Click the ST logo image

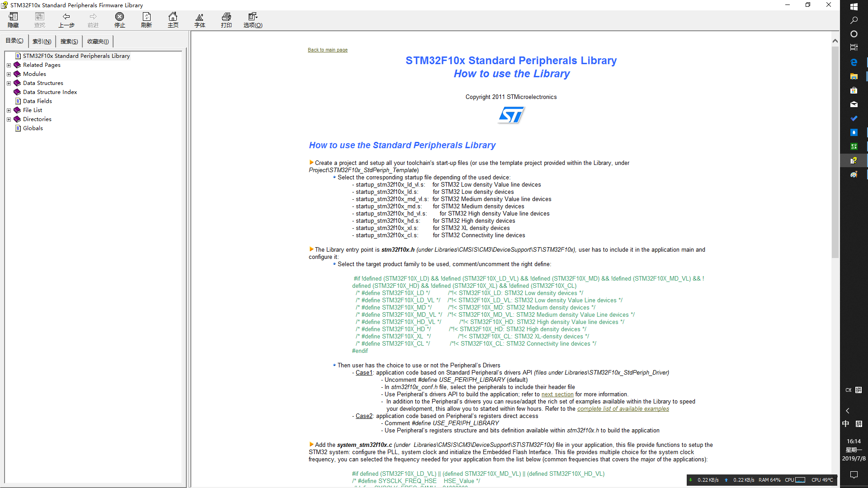pyautogui.click(x=511, y=115)
